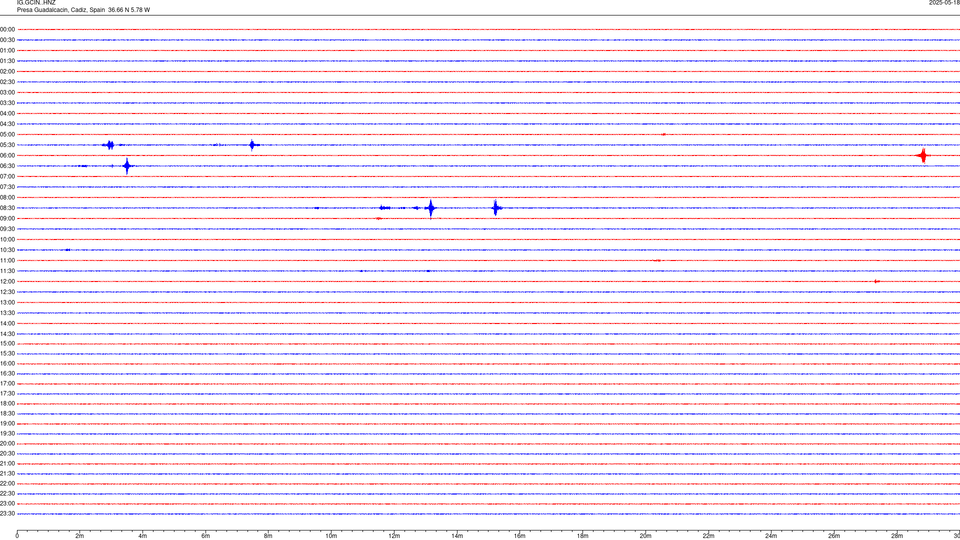Click the '18:00' time label
Viewport: 960px width, 540px height.
[x=7, y=403]
